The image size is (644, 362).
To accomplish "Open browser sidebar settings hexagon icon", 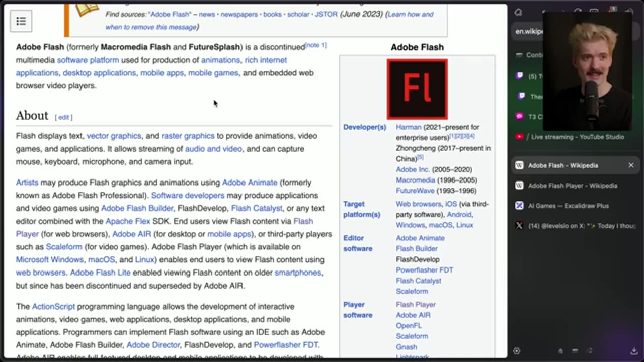I will [517, 351].
